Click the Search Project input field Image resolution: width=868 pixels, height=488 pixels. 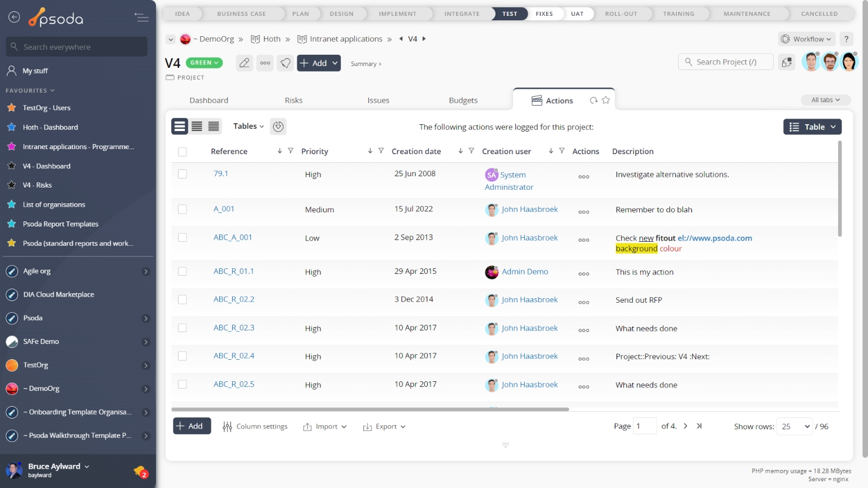click(x=726, y=62)
